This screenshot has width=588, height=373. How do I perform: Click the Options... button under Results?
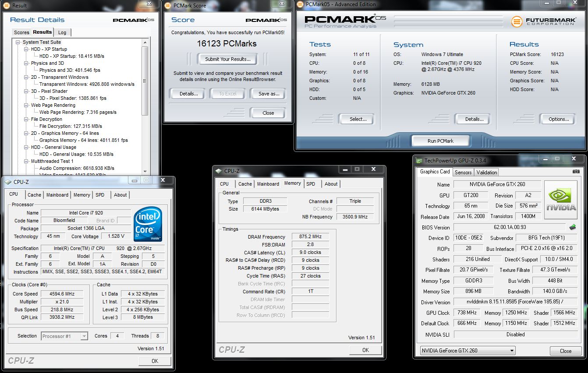(558, 119)
